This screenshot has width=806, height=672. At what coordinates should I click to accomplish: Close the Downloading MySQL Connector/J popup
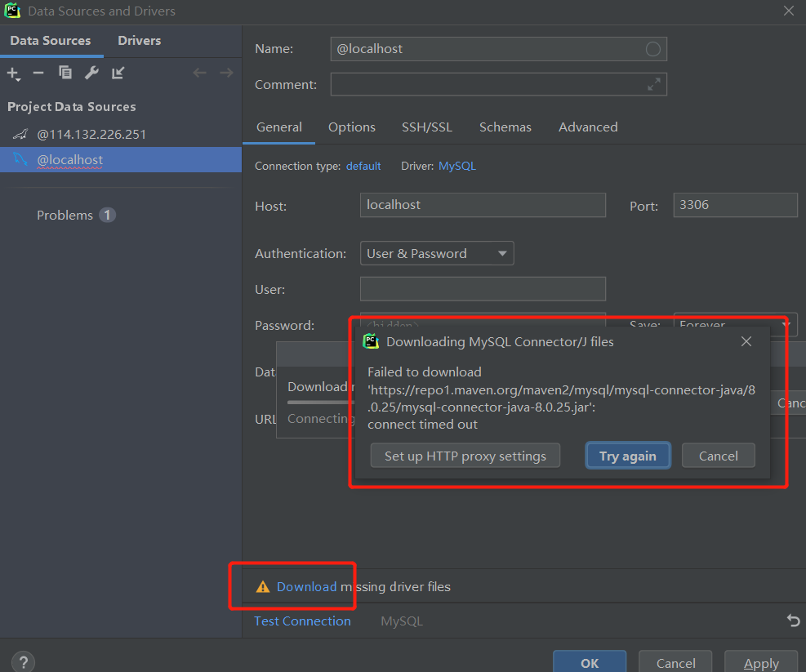point(746,341)
